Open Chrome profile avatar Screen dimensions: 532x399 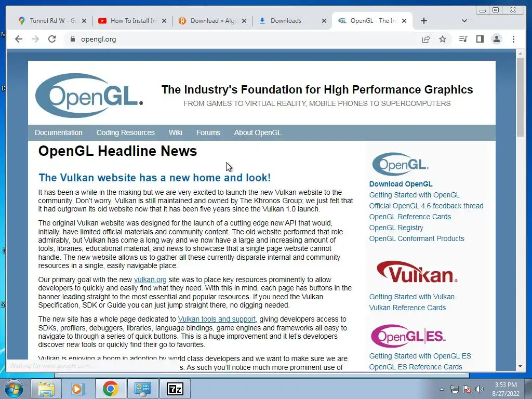coord(497,39)
